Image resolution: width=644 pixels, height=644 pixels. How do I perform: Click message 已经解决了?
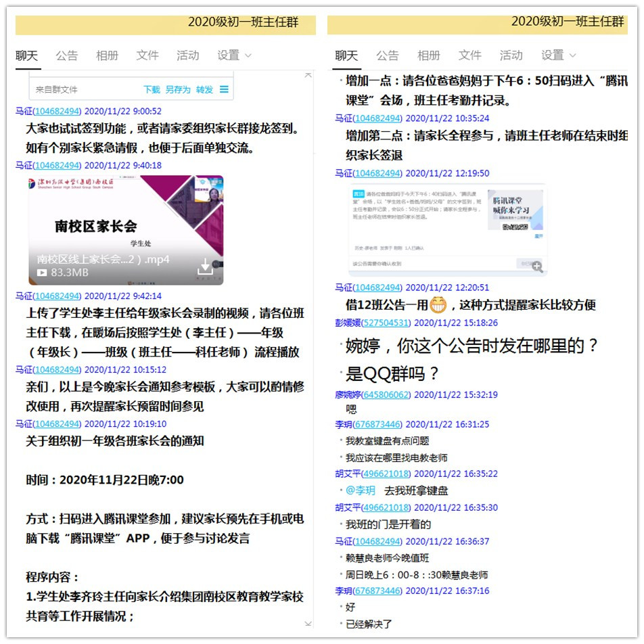tap(369, 624)
